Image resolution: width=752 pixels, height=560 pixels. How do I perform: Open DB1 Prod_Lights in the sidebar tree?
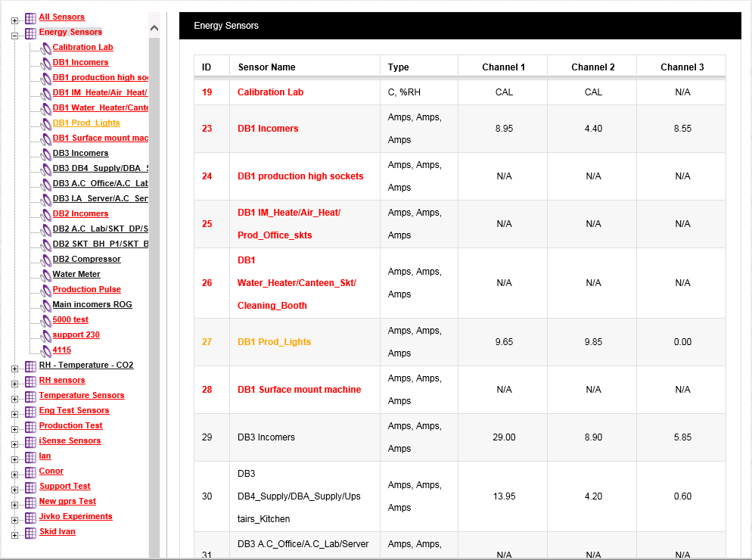pyautogui.click(x=85, y=123)
